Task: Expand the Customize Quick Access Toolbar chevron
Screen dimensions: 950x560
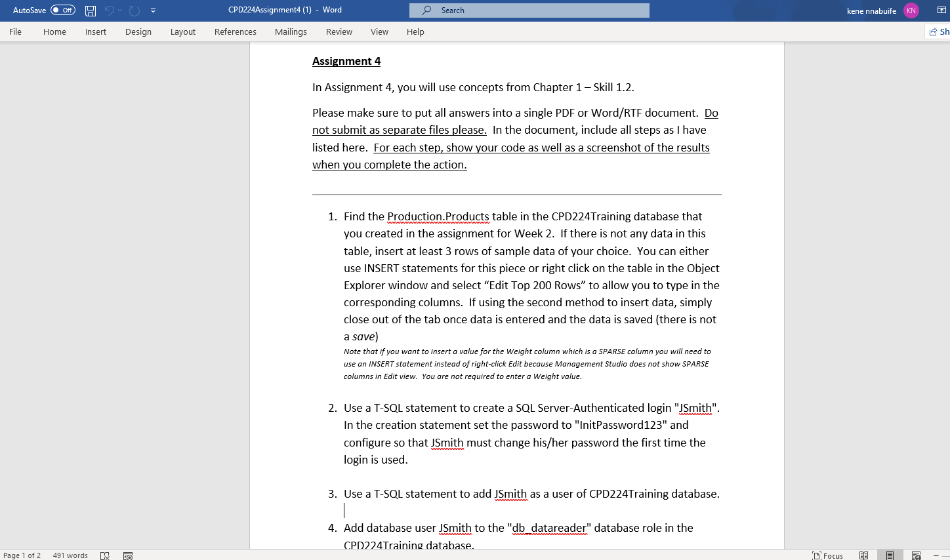Action: 153,10
